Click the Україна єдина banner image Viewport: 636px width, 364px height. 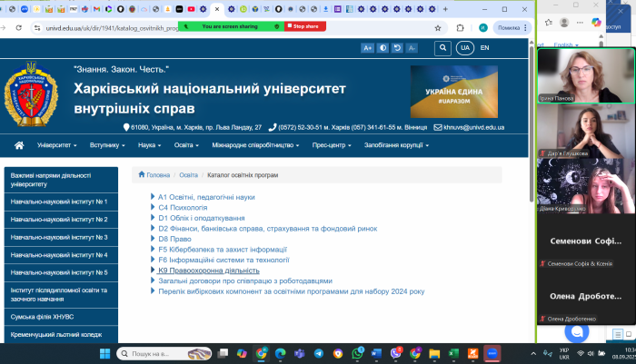pos(453,92)
